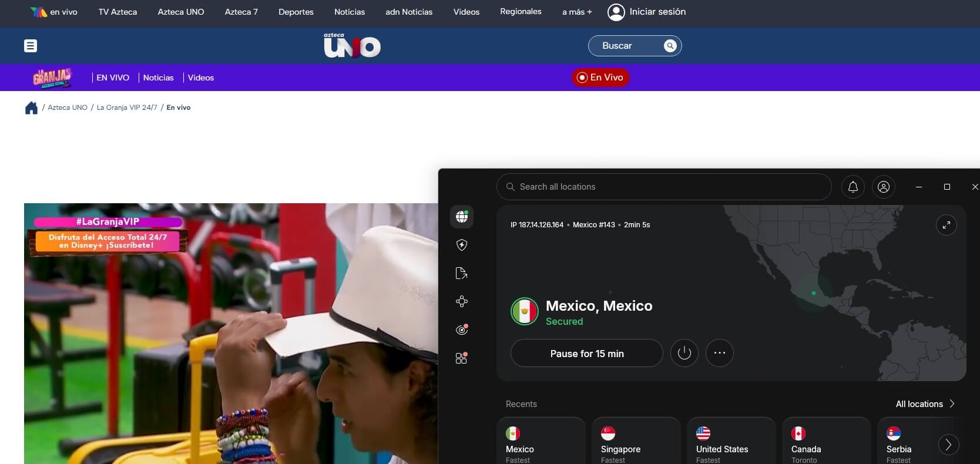Click the Azteca UNO logo
Image resolution: width=980 pixels, height=464 pixels.
click(352, 45)
